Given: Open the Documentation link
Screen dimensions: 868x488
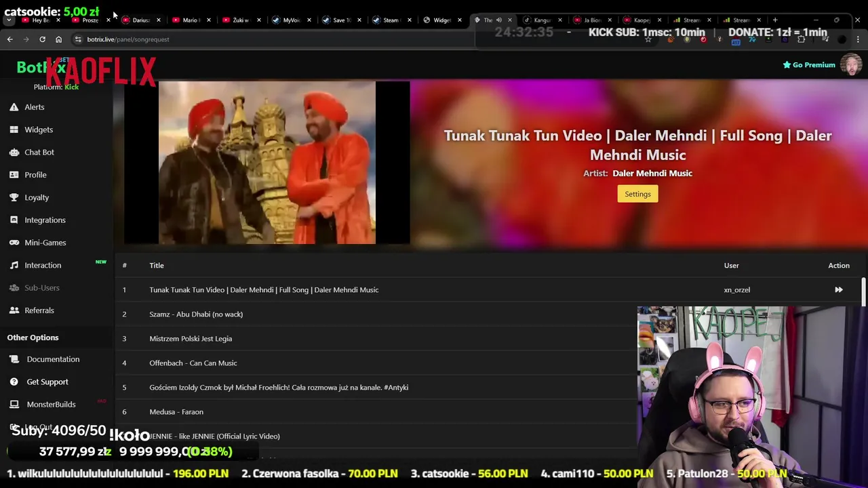Looking at the screenshot, I should point(53,359).
